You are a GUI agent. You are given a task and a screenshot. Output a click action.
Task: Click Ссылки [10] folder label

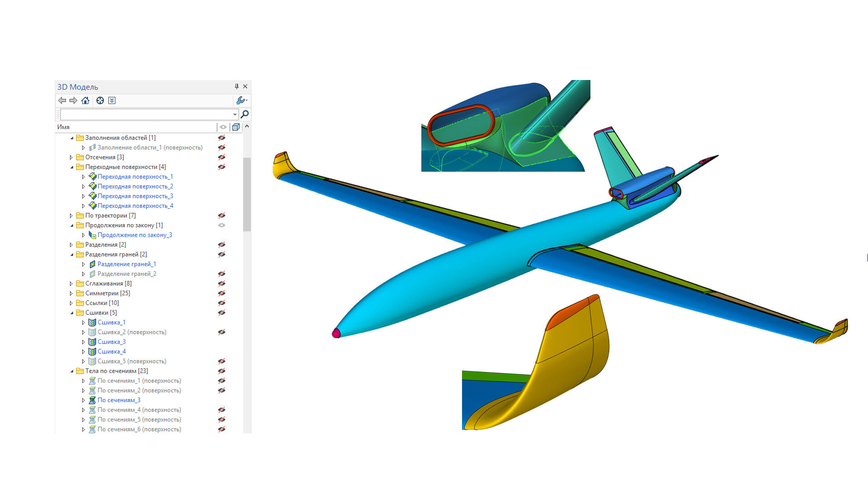(x=102, y=303)
